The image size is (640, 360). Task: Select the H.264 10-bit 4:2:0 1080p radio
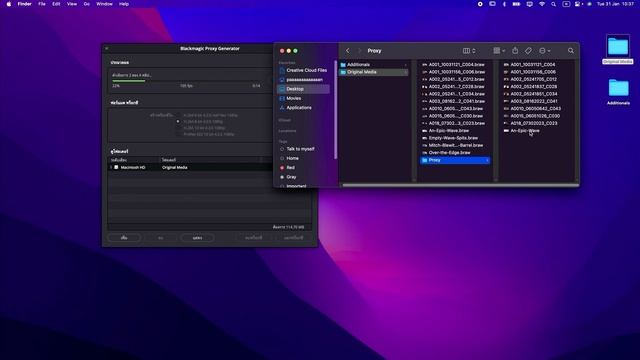pos(178,128)
